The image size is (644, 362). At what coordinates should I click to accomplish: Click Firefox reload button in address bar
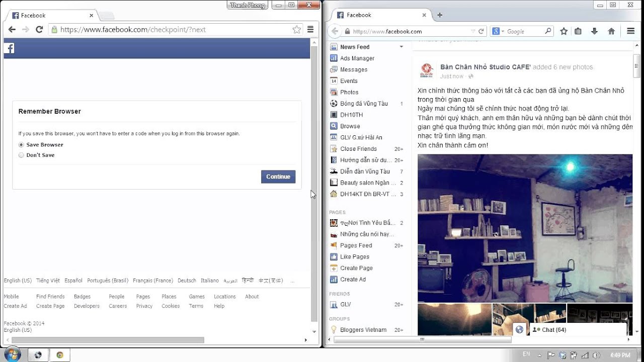(x=481, y=31)
